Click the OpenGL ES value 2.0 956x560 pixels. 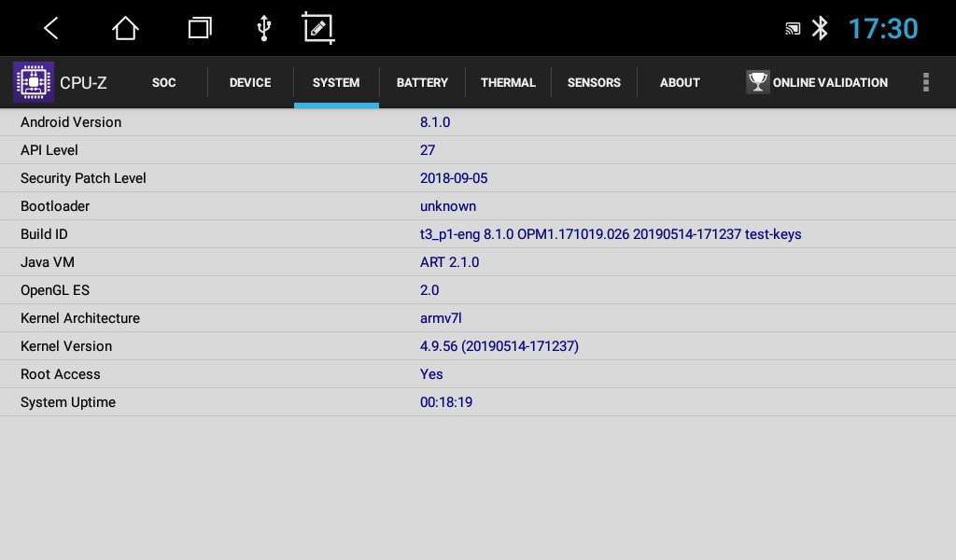429,290
